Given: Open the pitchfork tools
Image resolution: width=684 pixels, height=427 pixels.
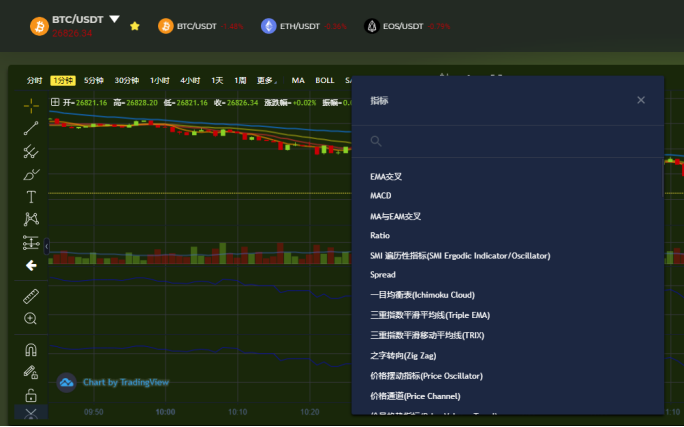Looking at the screenshot, I should [x=31, y=150].
